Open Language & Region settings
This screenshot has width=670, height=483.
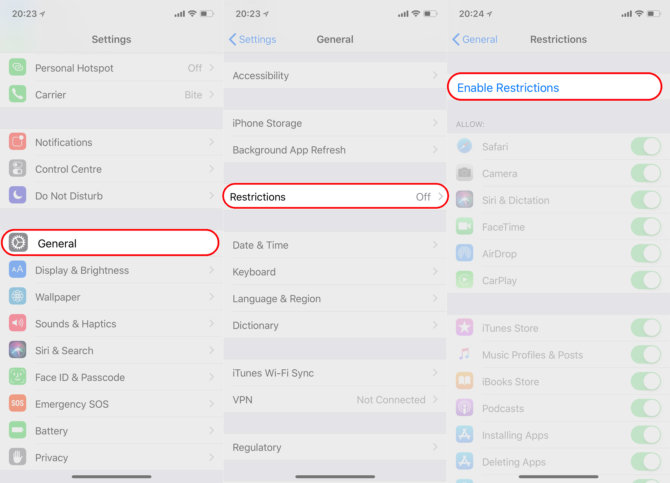335,298
